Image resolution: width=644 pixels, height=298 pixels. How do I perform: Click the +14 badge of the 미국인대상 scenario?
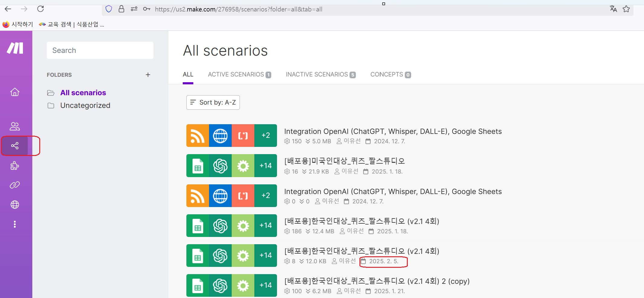point(266,166)
